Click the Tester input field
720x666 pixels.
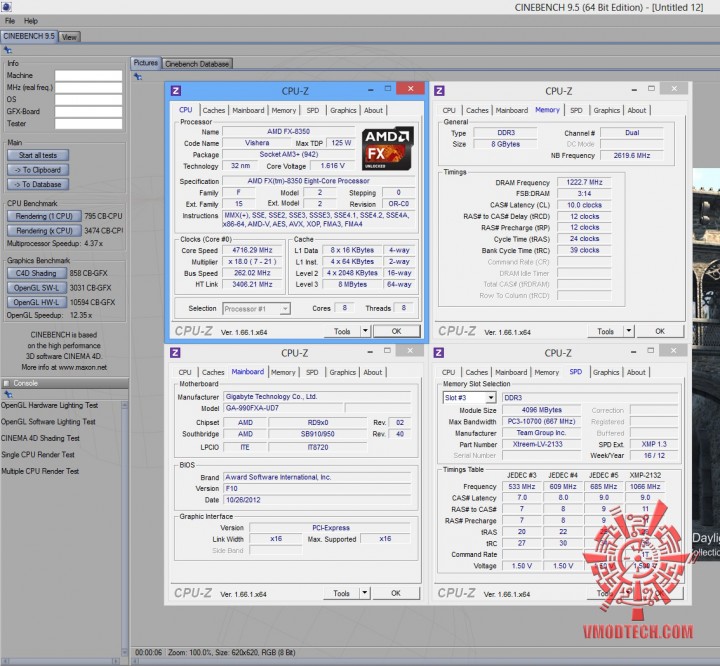tap(89, 124)
